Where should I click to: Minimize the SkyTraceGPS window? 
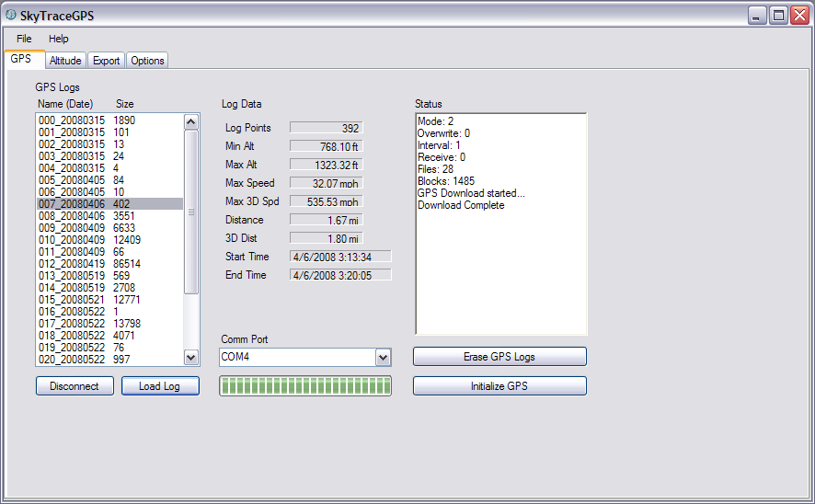757,16
